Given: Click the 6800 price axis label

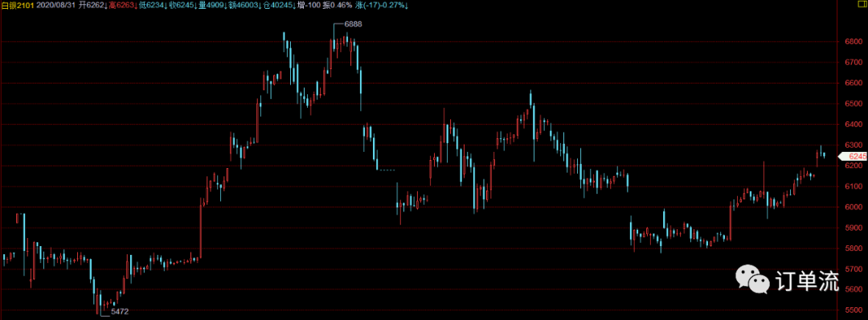Looking at the screenshot, I should coord(854,42).
